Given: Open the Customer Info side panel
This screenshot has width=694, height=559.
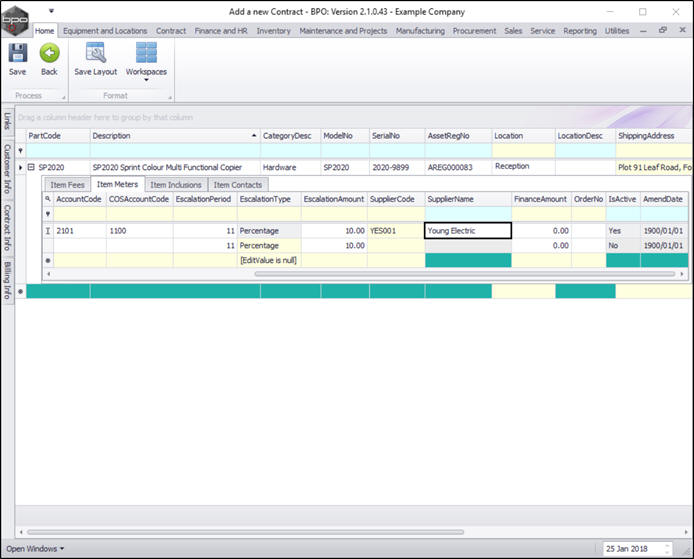Looking at the screenshot, I should pyautogui.click(x=7, y=167).
